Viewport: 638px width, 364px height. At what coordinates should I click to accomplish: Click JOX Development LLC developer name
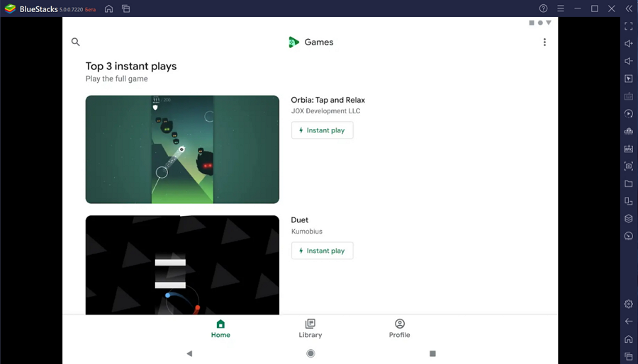[x=325, y=111]
